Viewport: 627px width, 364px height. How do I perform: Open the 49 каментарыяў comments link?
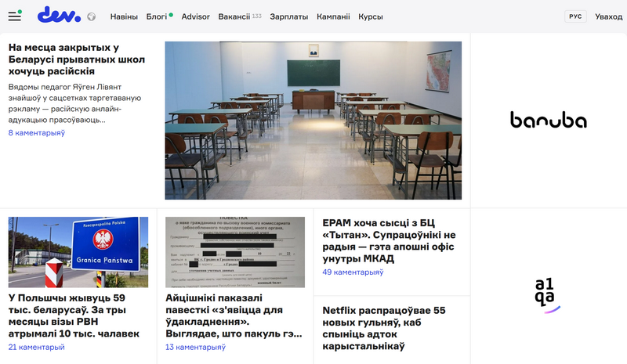point(353,272)
